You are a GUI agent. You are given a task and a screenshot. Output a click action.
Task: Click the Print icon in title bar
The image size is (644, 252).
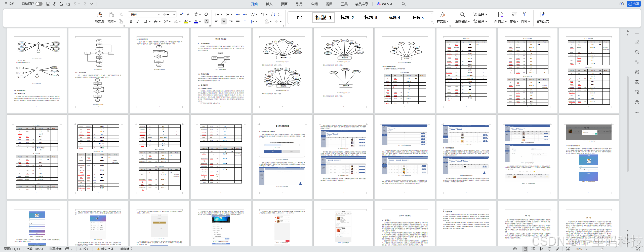[61, 4]
